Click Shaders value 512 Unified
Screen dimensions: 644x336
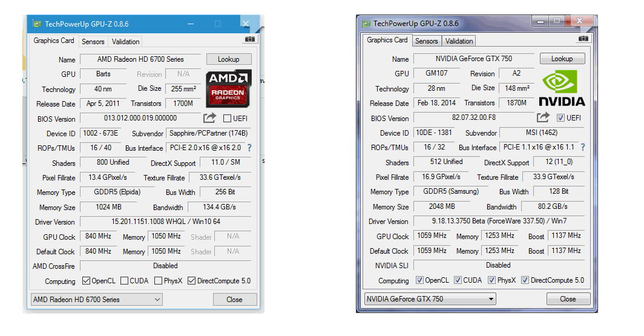point(447,162)
